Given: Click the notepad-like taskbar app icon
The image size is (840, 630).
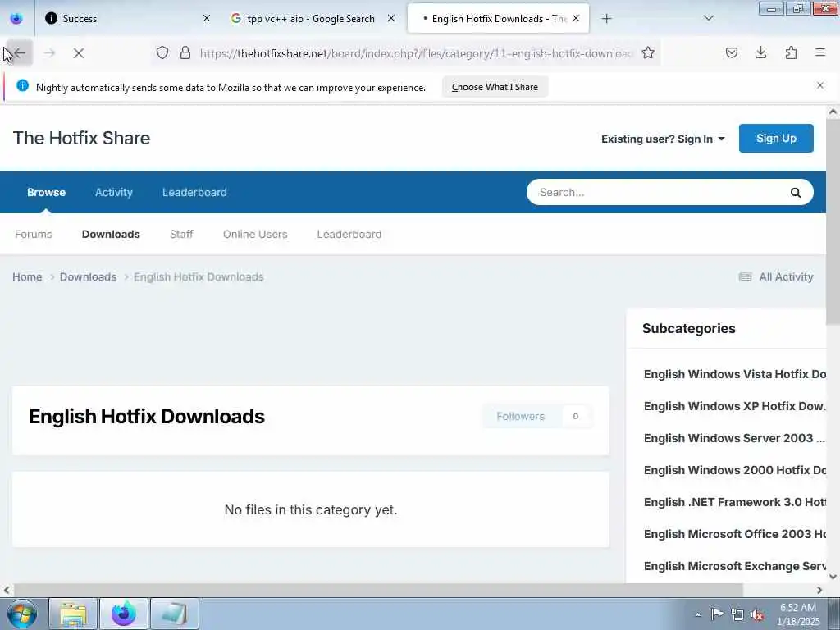Looking at the screenshot, I should 175,614.
